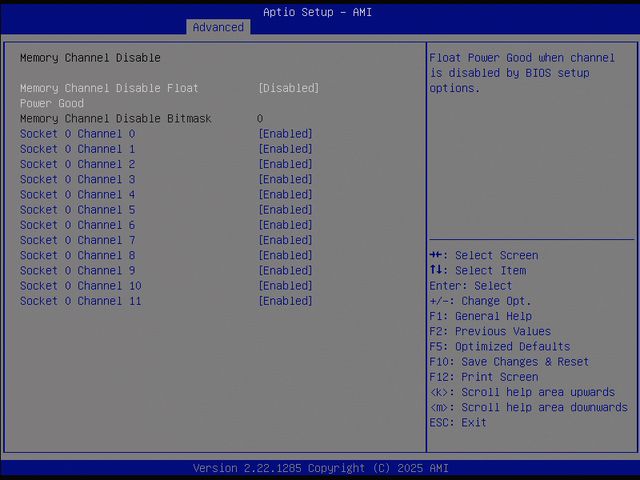Toggle Socket 0 Channel 7 Enabled value

285,240
